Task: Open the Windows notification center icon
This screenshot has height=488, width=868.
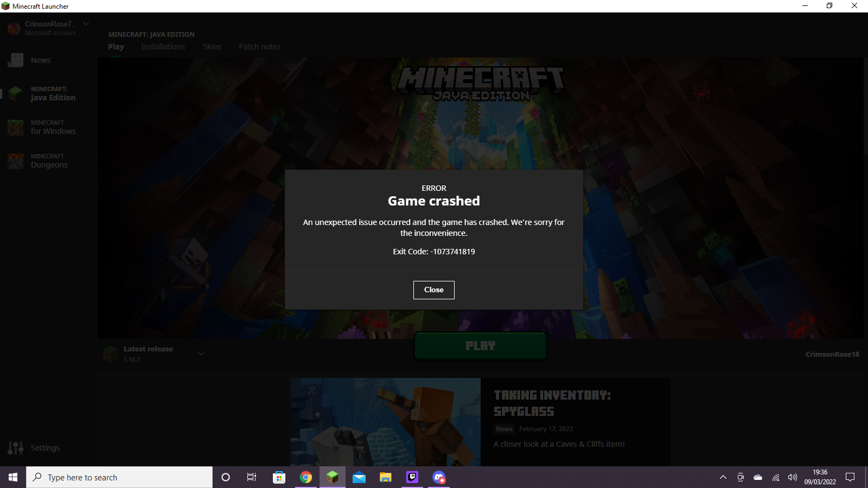Action: click(x=850, y=477)
